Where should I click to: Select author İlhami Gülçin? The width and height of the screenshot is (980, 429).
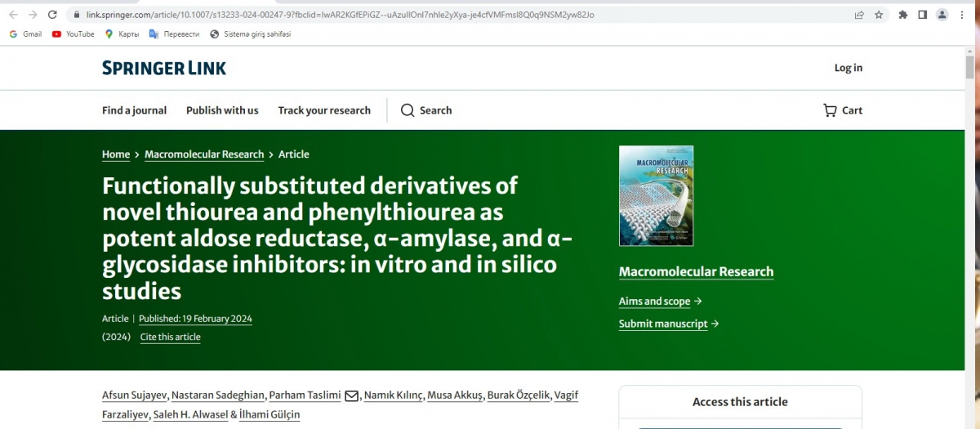click(x=270, y=414)
